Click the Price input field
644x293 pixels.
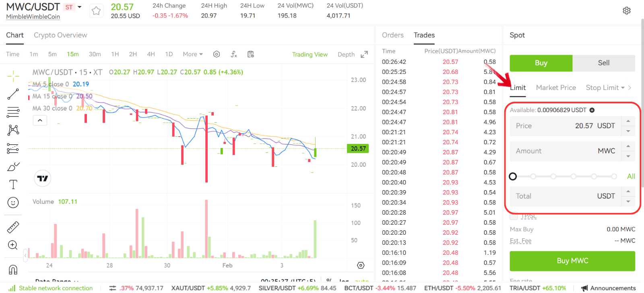[x=566, y=126]
